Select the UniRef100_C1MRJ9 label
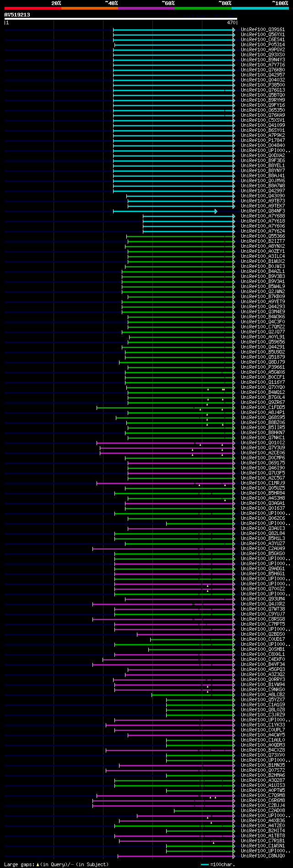293x868 pixels. [x=263, y=483]
